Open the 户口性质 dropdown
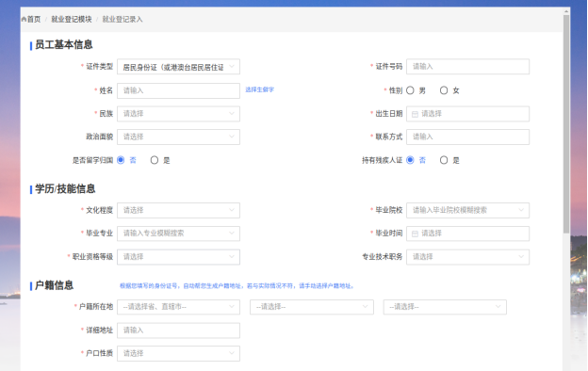This screenshot has width=588, height=371. [x=178, y=353]
